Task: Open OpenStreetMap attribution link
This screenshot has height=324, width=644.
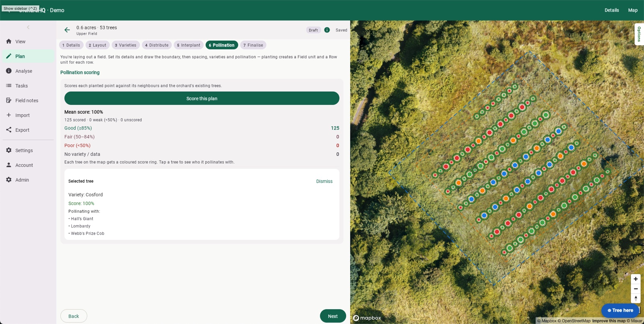Action: point(574,321)
